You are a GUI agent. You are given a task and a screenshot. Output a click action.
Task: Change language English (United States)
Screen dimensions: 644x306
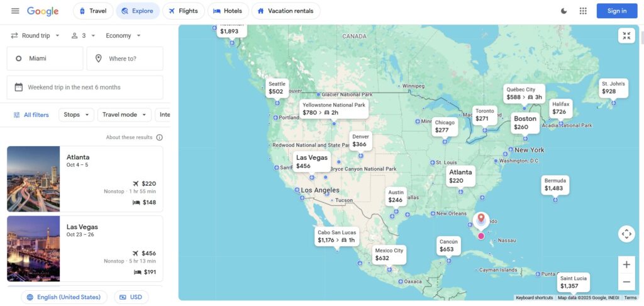point(64,297)
